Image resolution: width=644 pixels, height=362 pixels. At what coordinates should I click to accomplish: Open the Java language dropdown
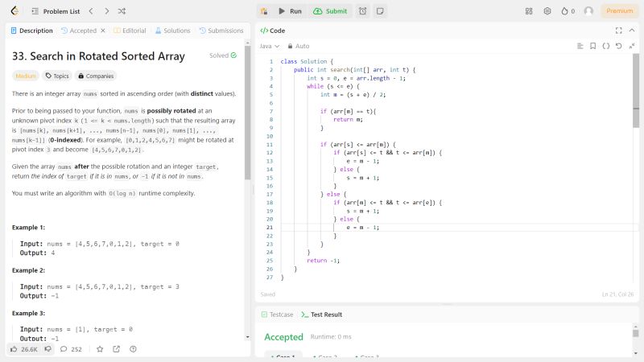(267, 46)
